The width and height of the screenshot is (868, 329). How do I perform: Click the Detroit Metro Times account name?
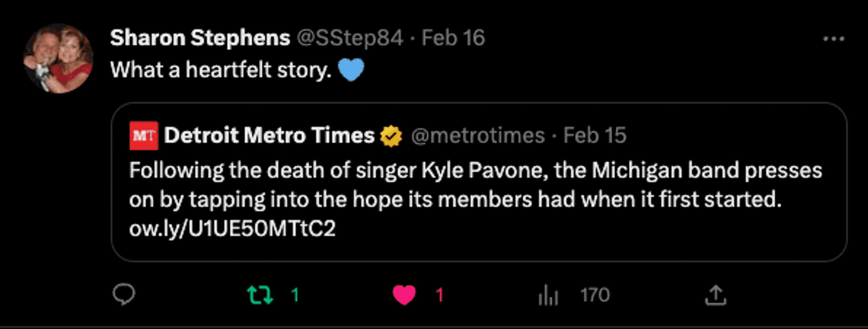(269, 135)
